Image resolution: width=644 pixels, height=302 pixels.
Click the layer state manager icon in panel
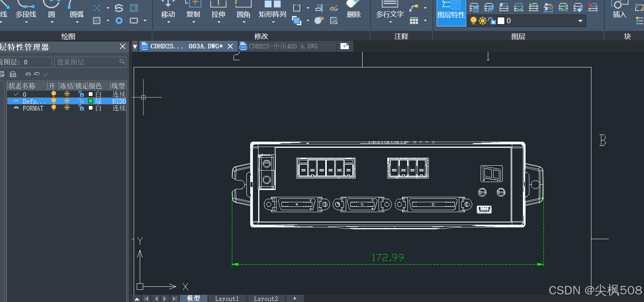point(13,74)
